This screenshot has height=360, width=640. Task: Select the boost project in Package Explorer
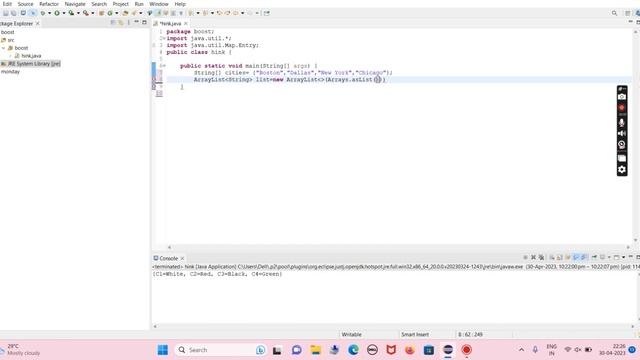point(7,32)
